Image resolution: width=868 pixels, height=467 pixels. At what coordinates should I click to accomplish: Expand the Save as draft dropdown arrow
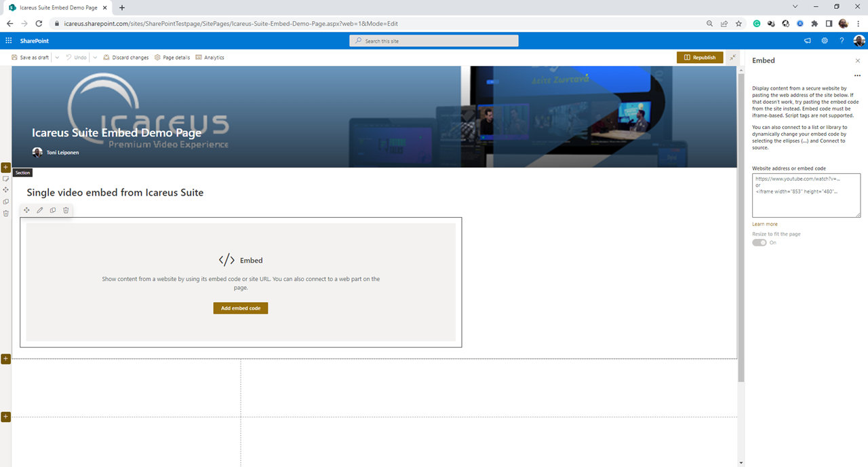pyautogui.click(x=57, y=58)
